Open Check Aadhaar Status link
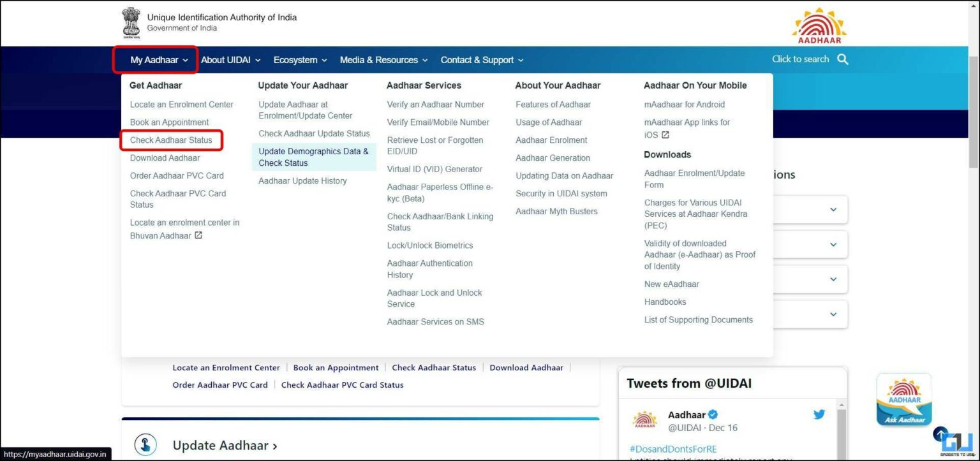Viewport: 980px width, 461px height. [x=170, y=140]
